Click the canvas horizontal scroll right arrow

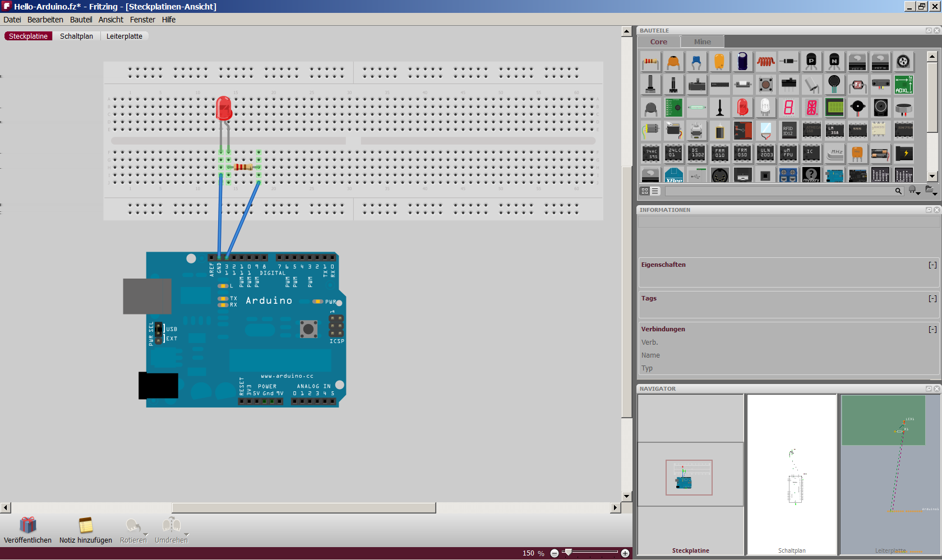tap(615, 507)
